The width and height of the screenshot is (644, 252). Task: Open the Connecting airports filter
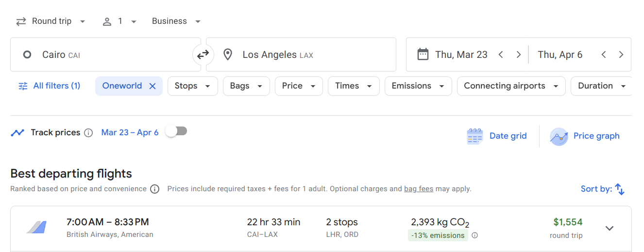[511, 86]
